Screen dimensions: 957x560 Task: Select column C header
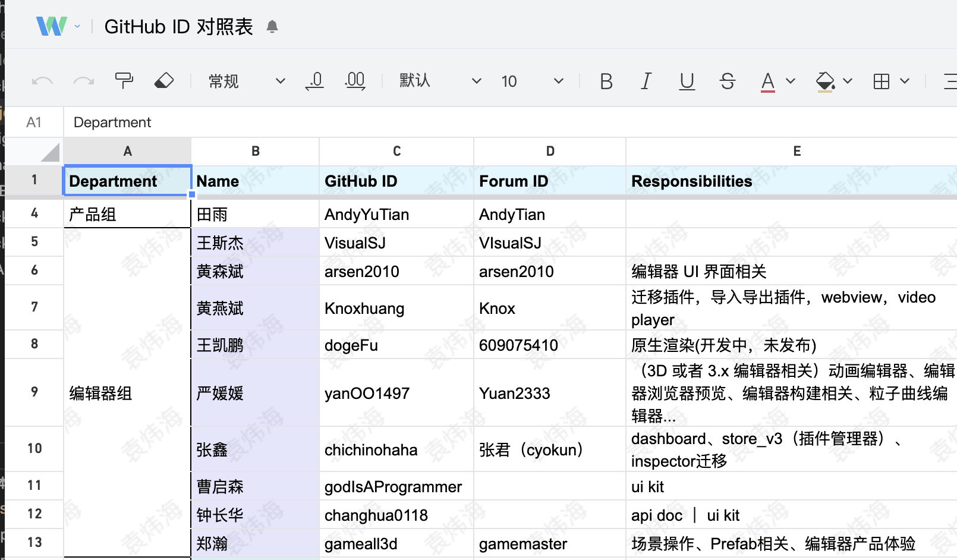396,152
